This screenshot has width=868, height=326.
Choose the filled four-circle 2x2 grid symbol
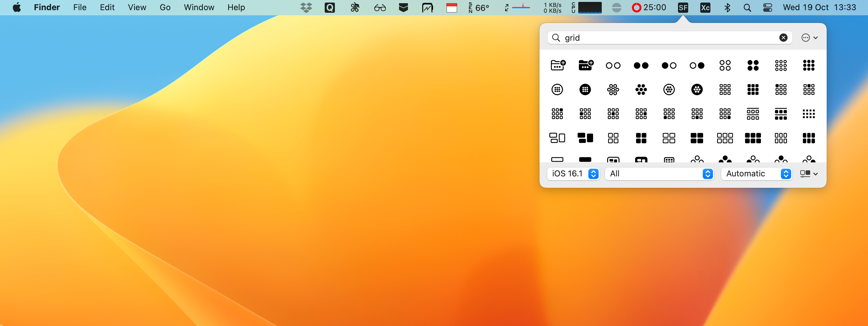pyautogui.click(x=753, y=66)
